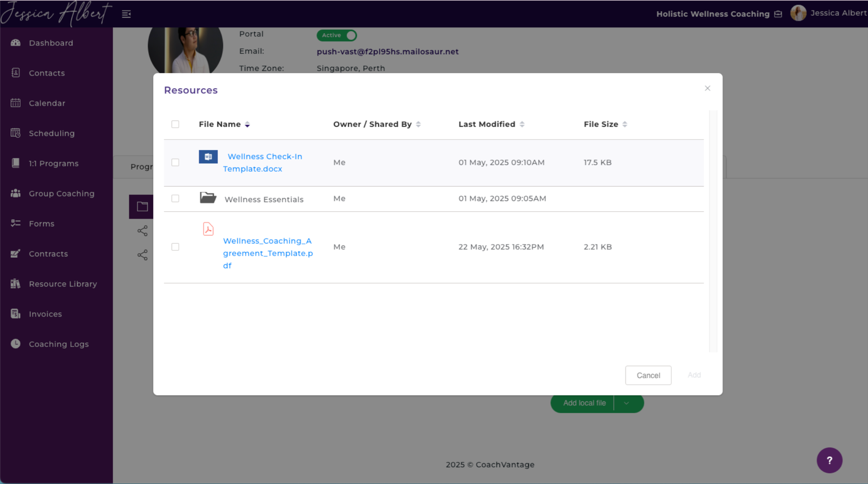This screenshot has height=484, width=868.
Task: Open Contacts menu item
Action: click(47, 73)
